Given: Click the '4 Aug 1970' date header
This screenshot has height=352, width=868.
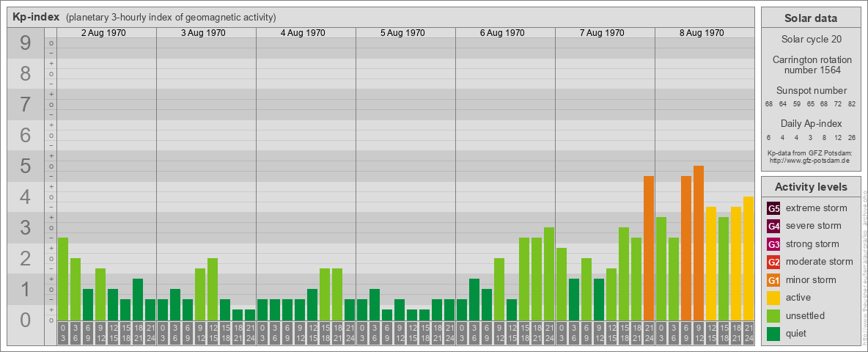Looking at the screenshot, I should tap(303, 33).
